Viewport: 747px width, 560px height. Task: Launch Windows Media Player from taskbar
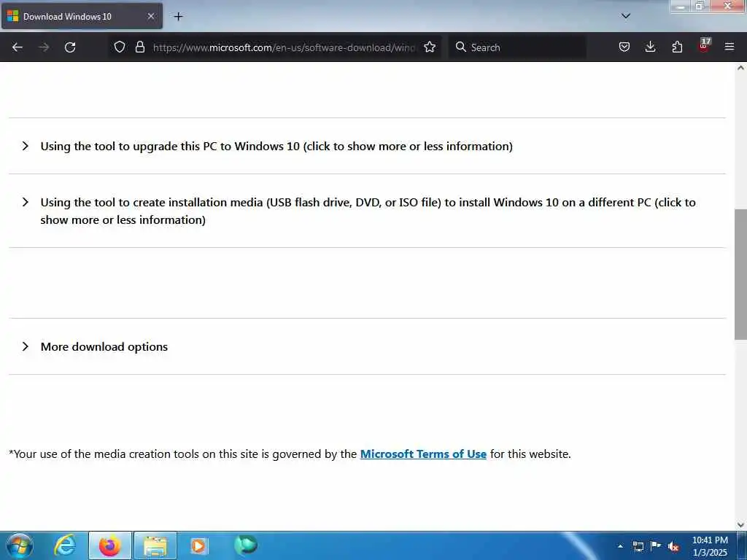pos(199,545)
